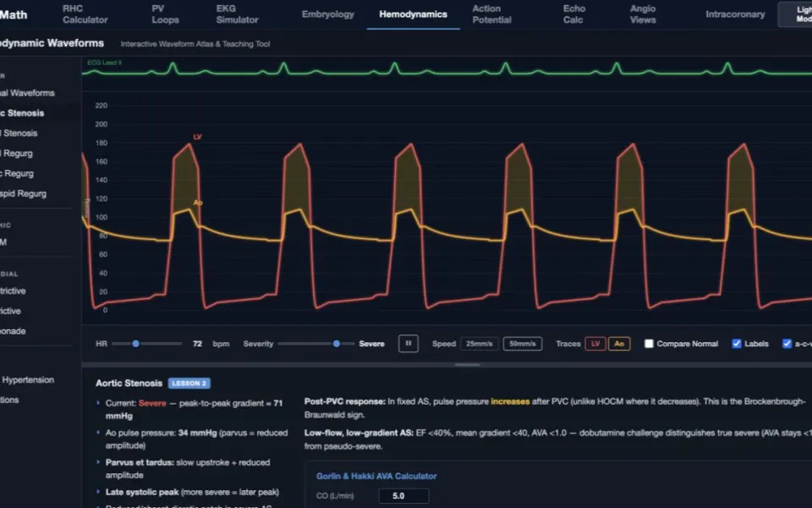The image size is (812, 508).
Task: Pause the waveform animation
Action: click(408, 343)
